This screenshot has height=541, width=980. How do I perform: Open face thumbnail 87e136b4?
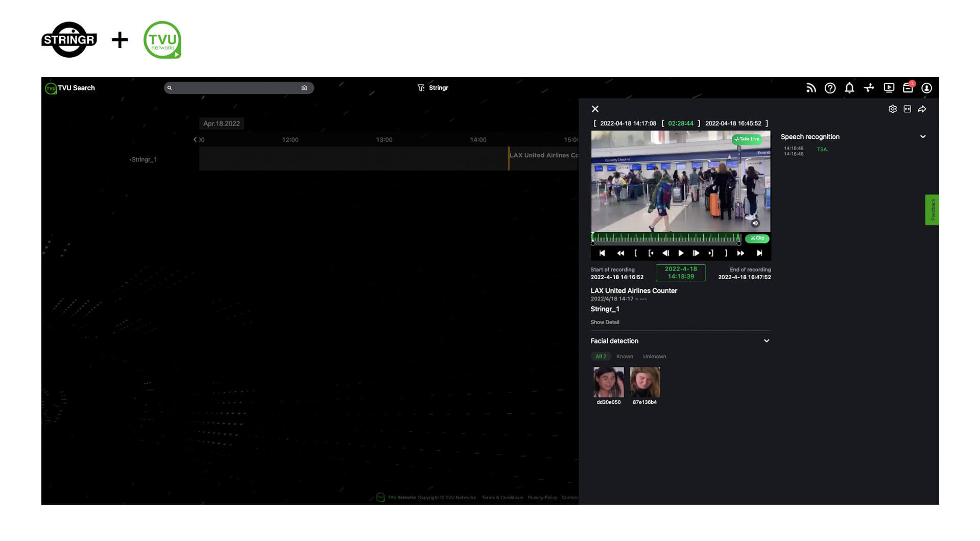click(644, 382)
